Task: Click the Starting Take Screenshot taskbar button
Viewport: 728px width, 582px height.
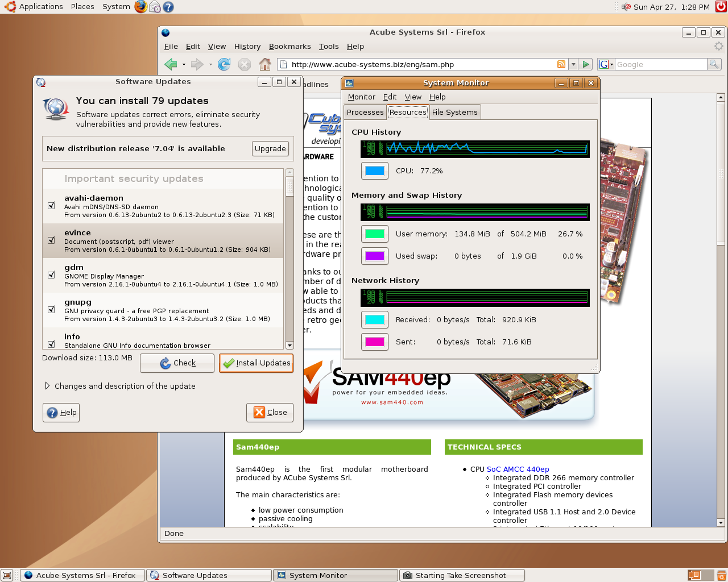Action: tap(462, 575)
